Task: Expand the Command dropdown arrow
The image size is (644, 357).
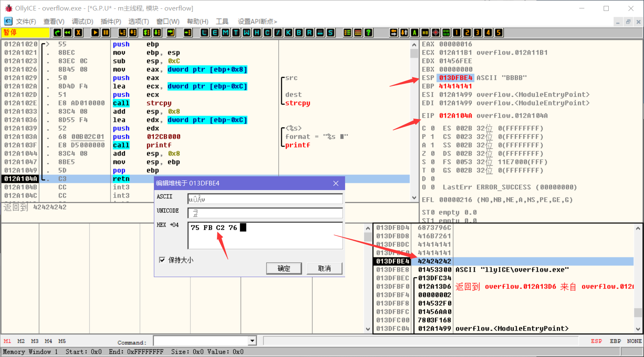Action: coord(252,341)
